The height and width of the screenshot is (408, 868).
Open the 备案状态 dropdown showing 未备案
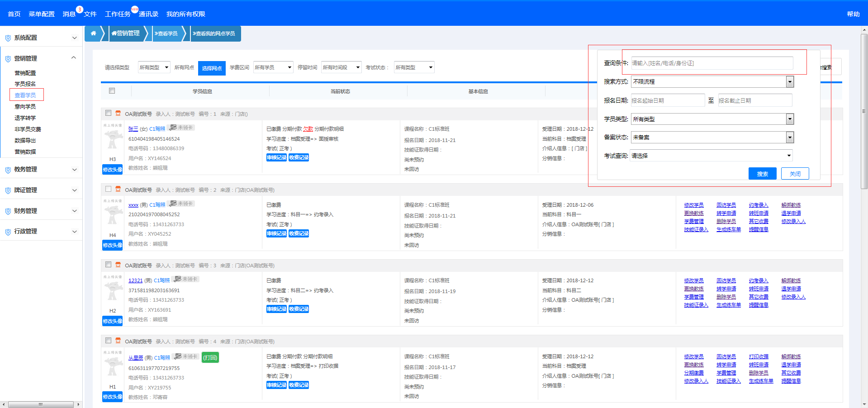coord(712,138)
